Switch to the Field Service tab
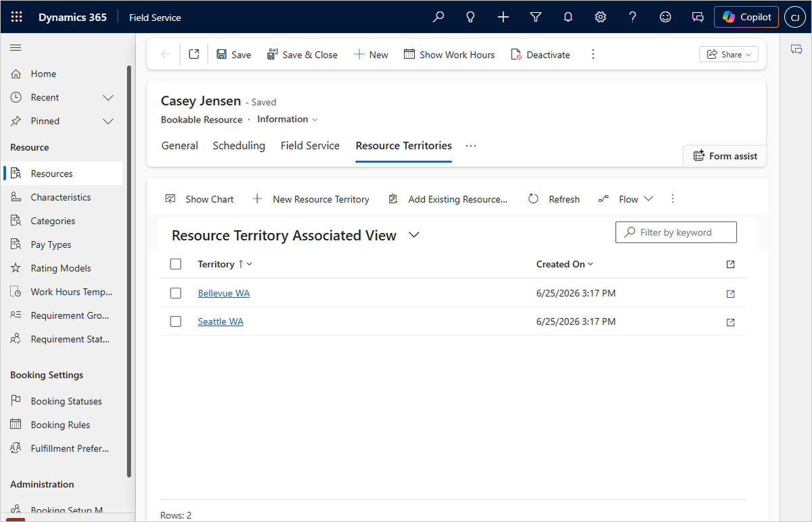This screenshot has height=522, width=812. coord(310,146)
